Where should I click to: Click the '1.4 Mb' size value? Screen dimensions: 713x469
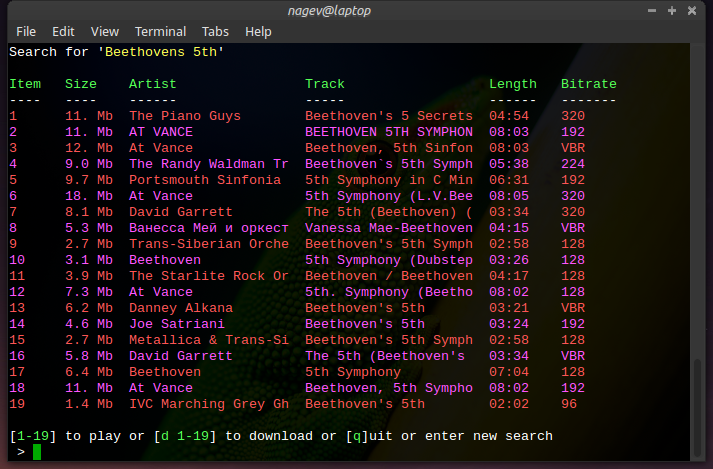point(89,404)
